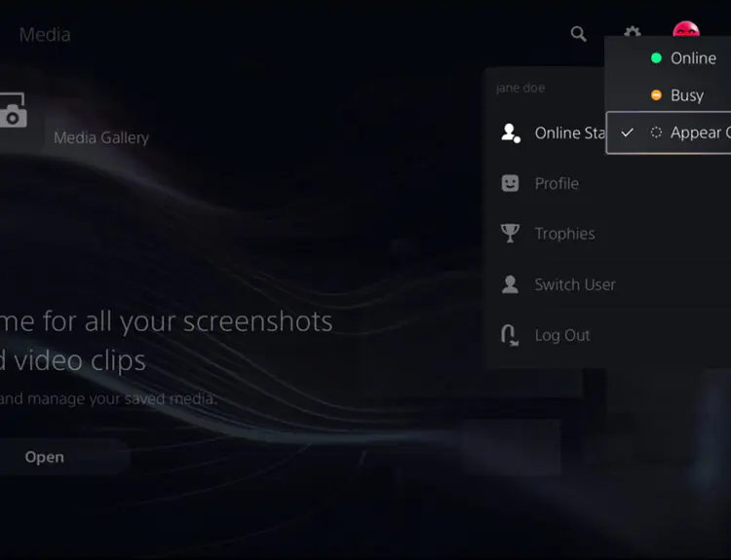This screenshot has width=731, height=560.
Task: Open the Profile menu entry
Action: click(557, 183)
